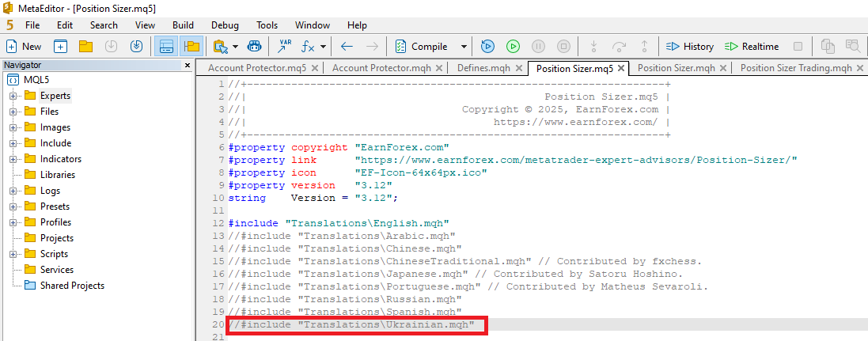
Task: Expand the Files folder
Action: tap(13, 112)
